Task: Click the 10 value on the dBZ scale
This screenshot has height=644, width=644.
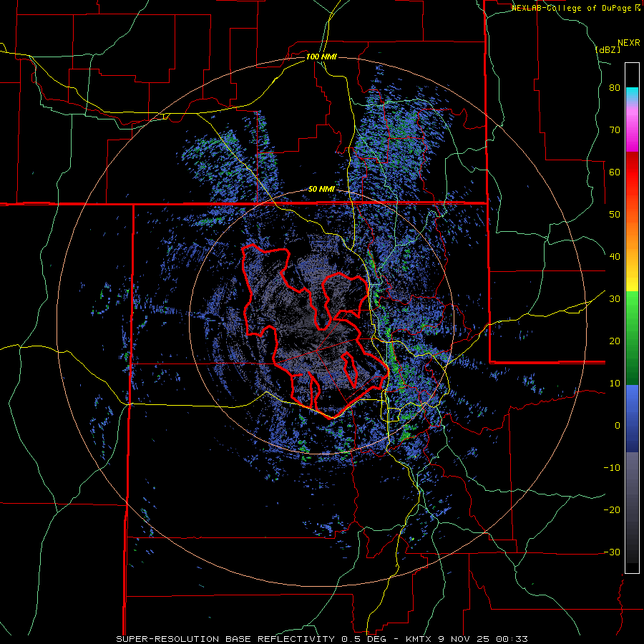Action: [615, 384]
